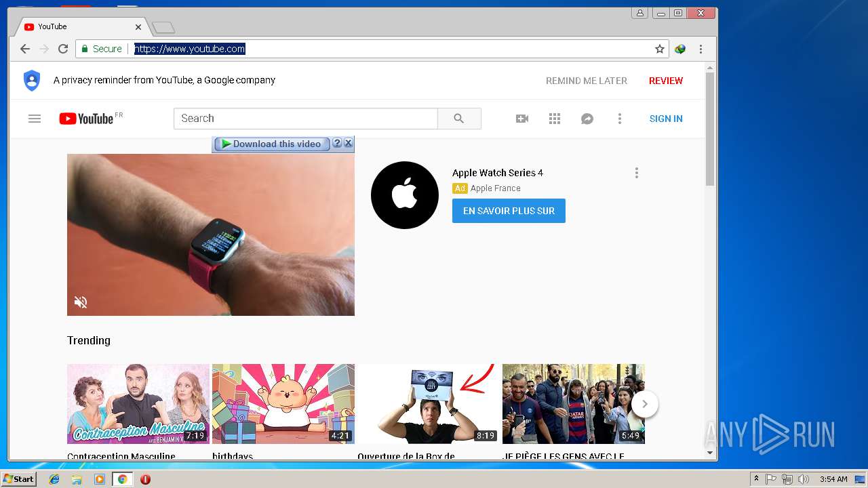Unmute the Apple Watch ad video
Viewport: 868px width, 488px height.
(x=81, y=302)
